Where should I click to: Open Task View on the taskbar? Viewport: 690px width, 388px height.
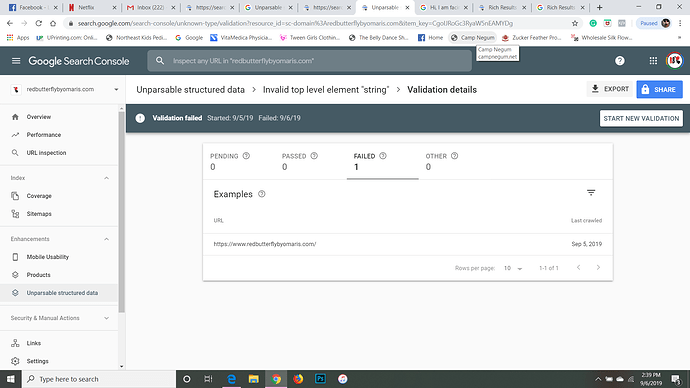209,379
